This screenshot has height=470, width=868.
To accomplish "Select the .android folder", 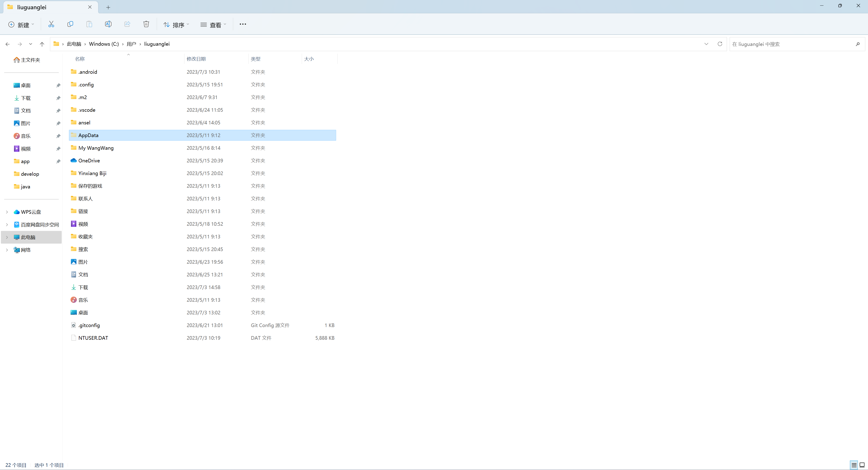I will pos(203,72).
